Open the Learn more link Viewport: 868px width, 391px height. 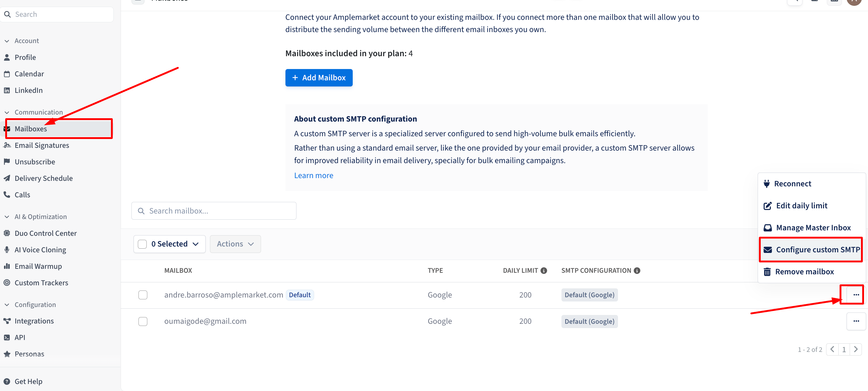pyautogui.click(x=313, y=175)
